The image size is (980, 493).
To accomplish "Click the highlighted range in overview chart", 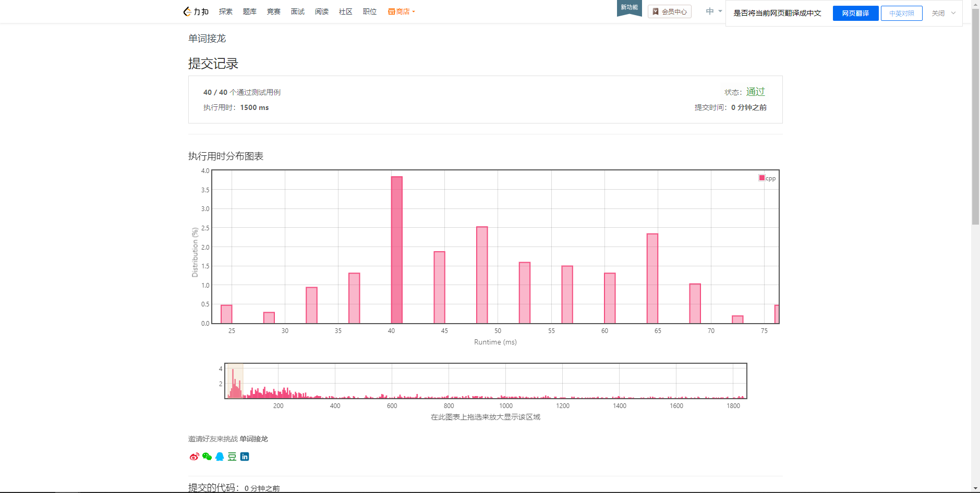I will (x=235, y=381).
